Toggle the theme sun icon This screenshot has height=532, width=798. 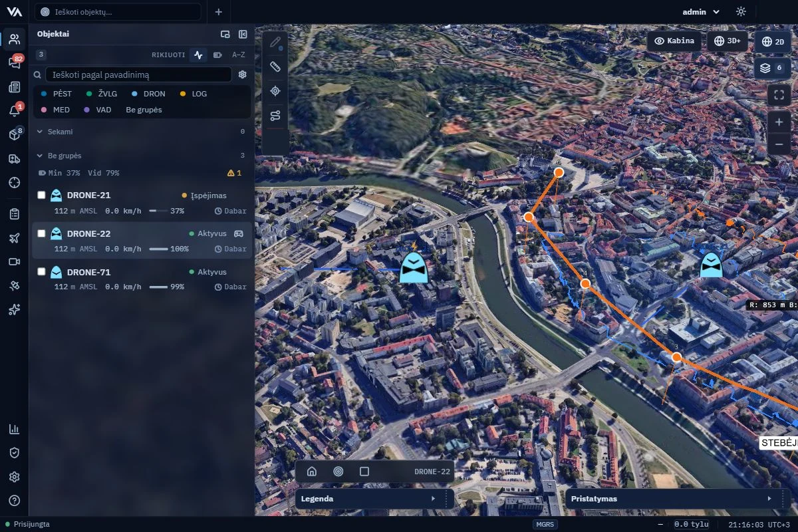pyautogui.click(x=741, y=12)
